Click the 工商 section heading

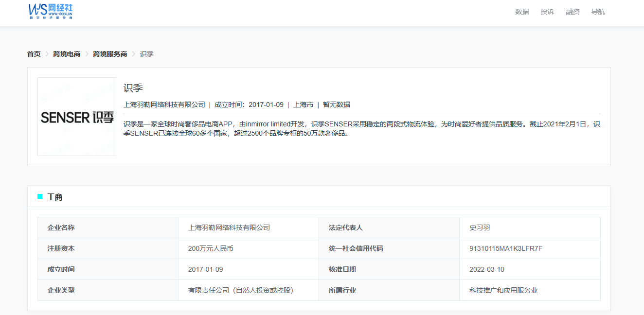pos(54,197)
